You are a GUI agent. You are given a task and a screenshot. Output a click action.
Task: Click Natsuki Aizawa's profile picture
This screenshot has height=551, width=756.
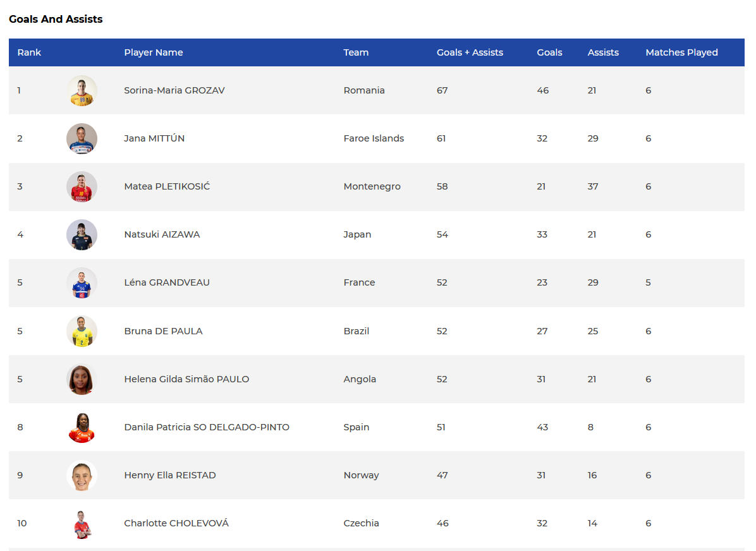[82, 234]
